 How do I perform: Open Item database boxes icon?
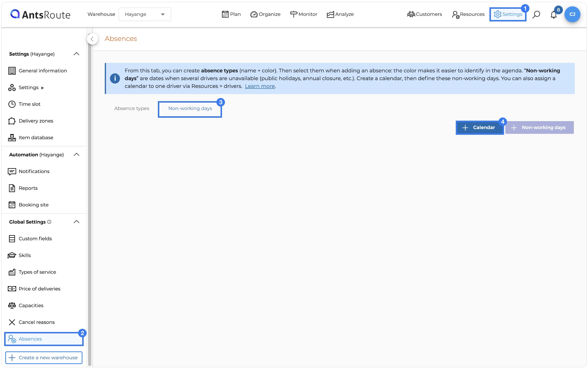12,137
